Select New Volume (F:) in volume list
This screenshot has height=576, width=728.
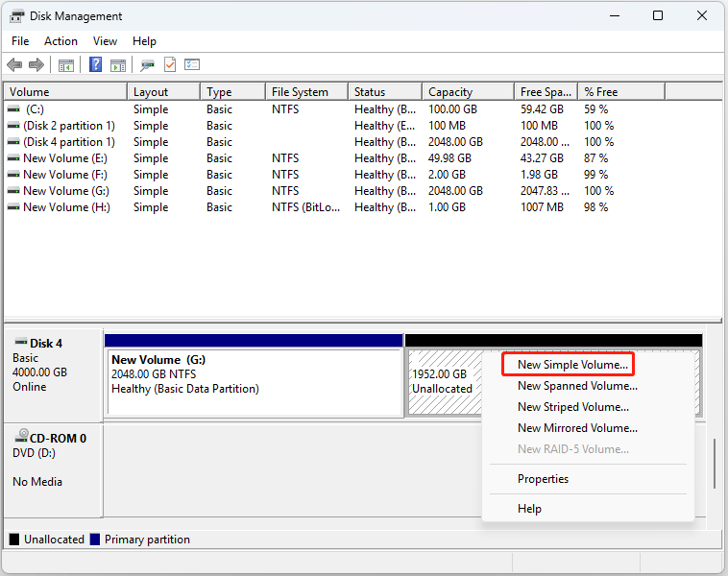[x=65, y=175]
